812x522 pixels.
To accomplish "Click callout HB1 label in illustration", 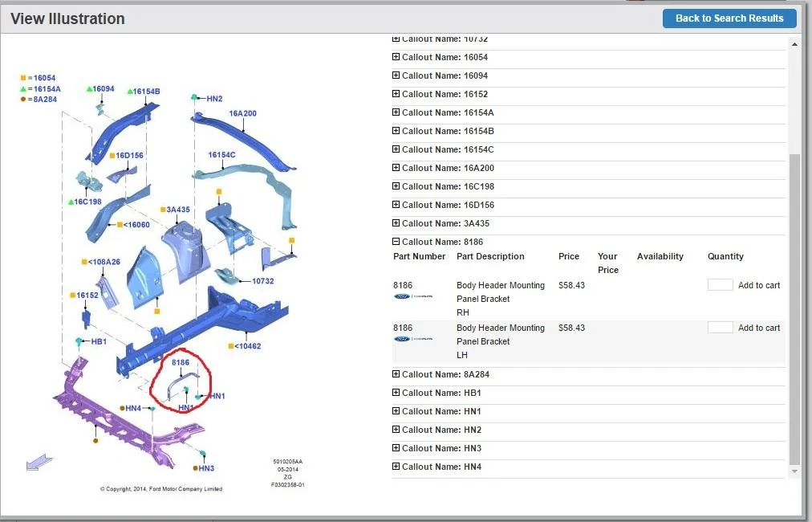I will click(99, 341).
